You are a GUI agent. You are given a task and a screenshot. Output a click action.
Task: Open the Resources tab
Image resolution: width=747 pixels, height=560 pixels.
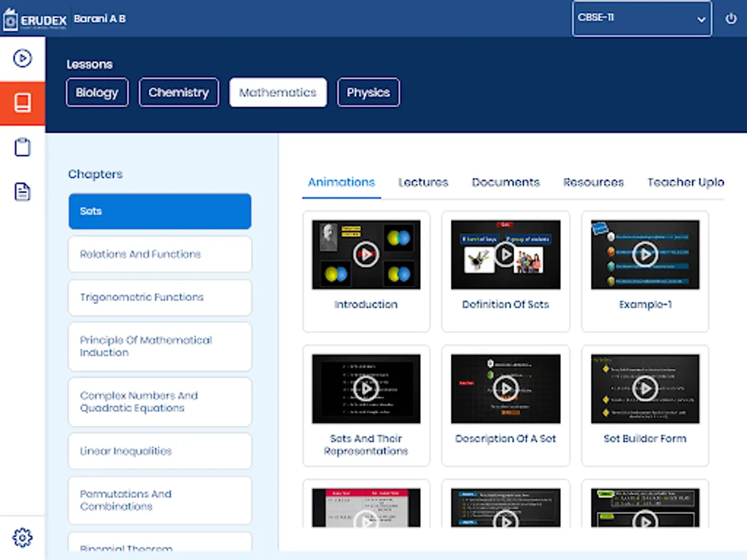coord(593,182)
